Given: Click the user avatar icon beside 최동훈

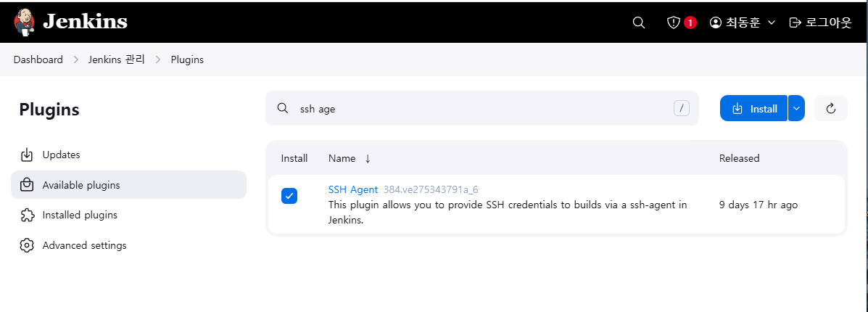Looking at the screenshot, I should [716, 22].
